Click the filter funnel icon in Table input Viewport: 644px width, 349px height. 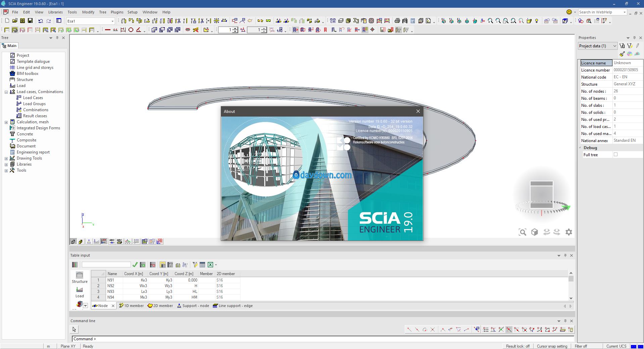pos(195,265)
